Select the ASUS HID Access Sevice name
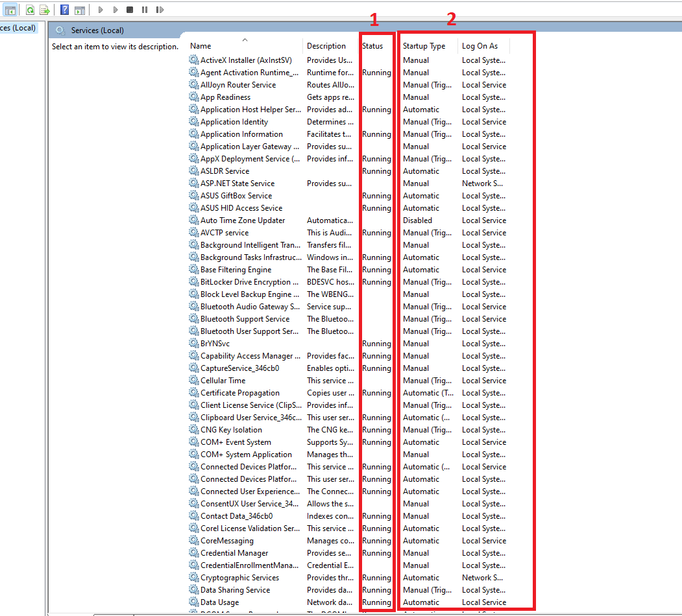Viewport: 682px width, 616px height. (x=241, y=208)
